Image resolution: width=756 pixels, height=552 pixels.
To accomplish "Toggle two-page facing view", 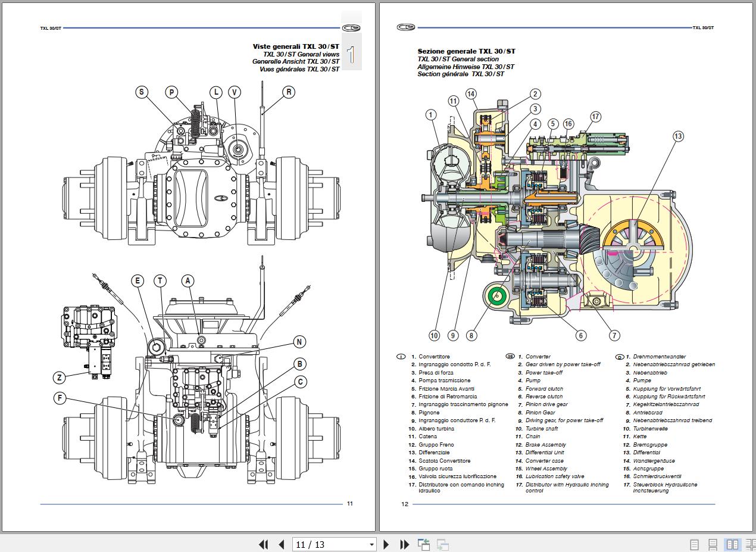I will (x=732, y=544).
